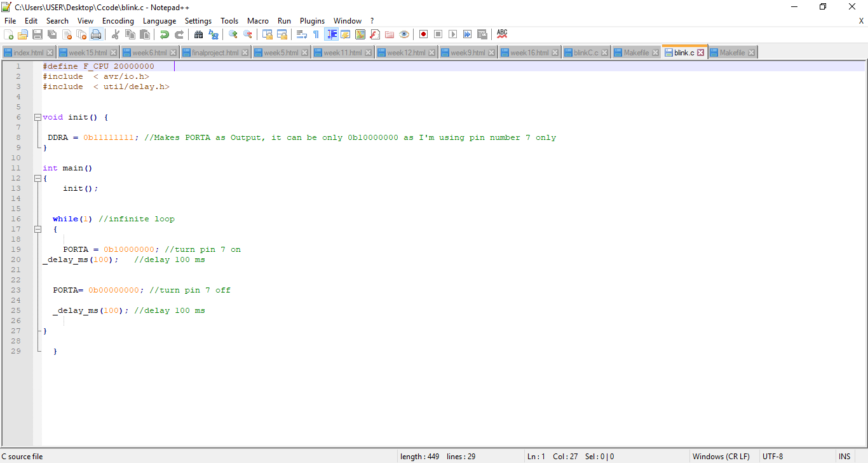Click the Paste clipboard icon
Image resolution: width=868 pixels, height=463 pixels.
(x=144, y=34)
